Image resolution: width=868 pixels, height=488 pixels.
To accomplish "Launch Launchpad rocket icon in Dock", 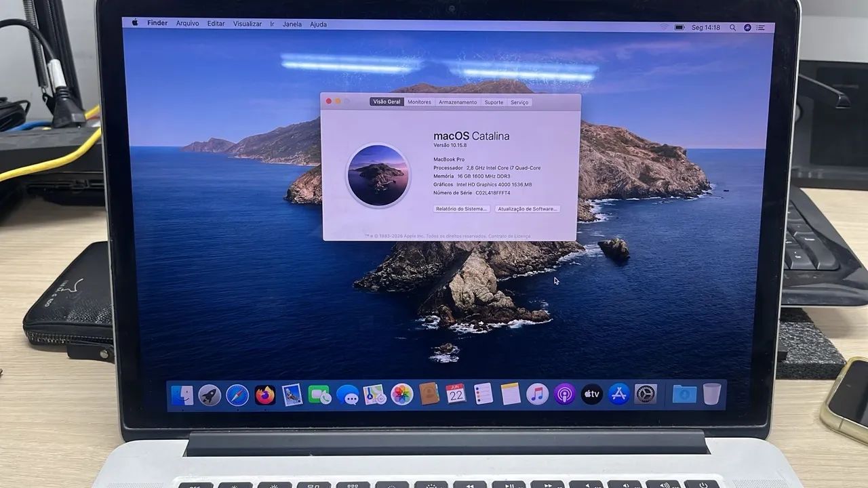I will [210, 394].
